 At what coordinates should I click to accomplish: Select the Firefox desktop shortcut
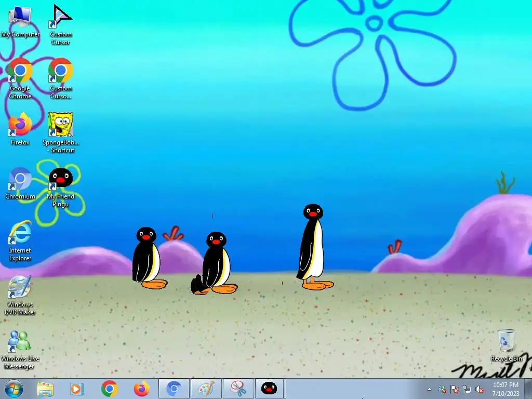click(20, 129)
